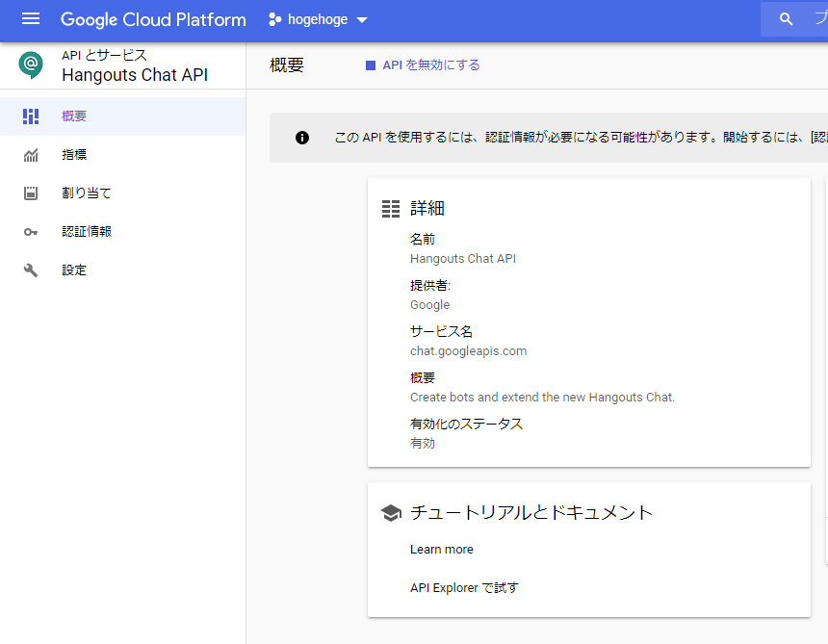Click the details list icon next to 詳細
828x644 pixels.
[391, 209]
